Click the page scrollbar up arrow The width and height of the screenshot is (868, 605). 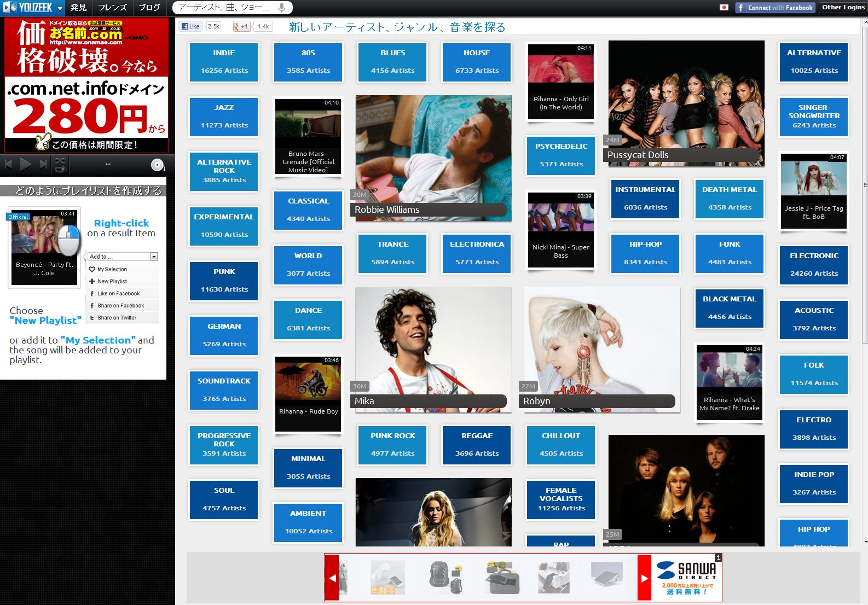click(x=865, y=22)
